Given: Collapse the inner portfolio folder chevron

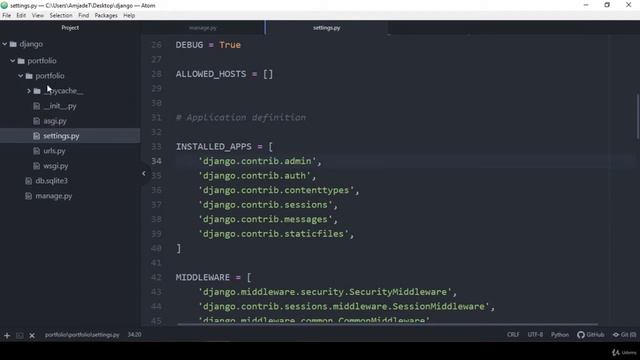Looking at the screenshot, I should pyautogui.click(x=20, y=76).
